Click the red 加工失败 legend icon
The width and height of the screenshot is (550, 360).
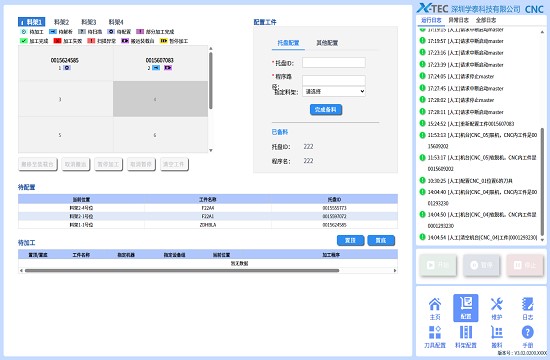coord(57,41)
